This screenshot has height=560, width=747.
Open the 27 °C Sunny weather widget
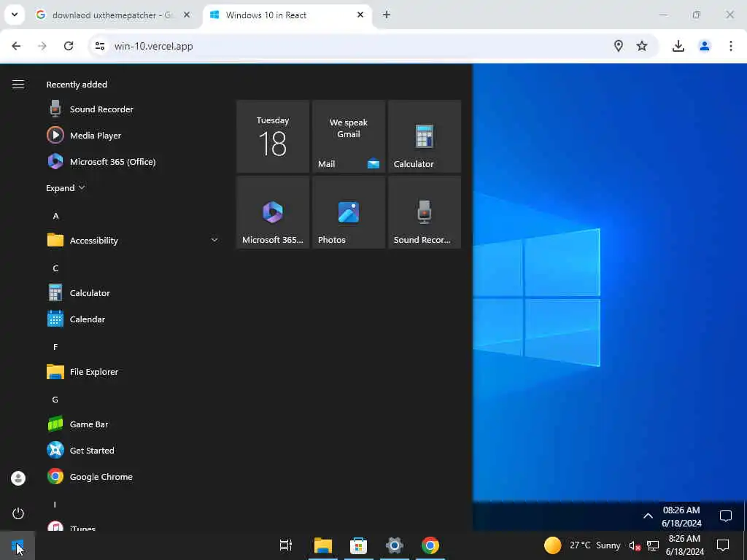[x=582, y=545]
